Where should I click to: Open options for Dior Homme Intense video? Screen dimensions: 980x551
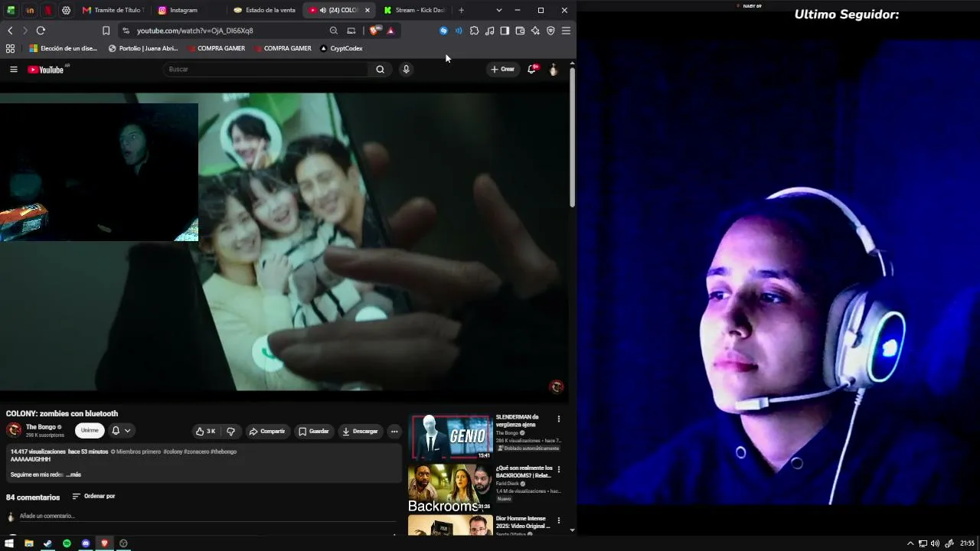[559, 520]
